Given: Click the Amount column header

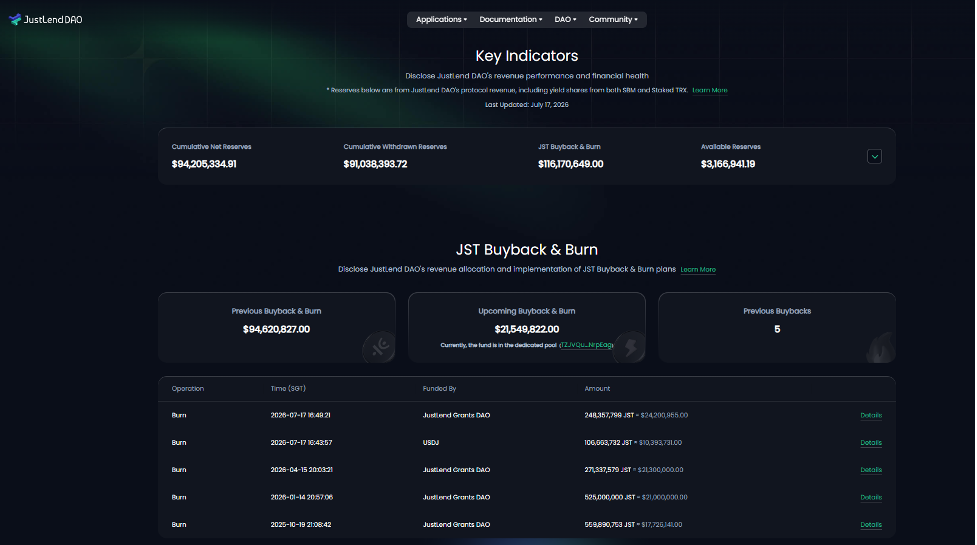Looking at the screenshot, I should [x=597, y=389].
